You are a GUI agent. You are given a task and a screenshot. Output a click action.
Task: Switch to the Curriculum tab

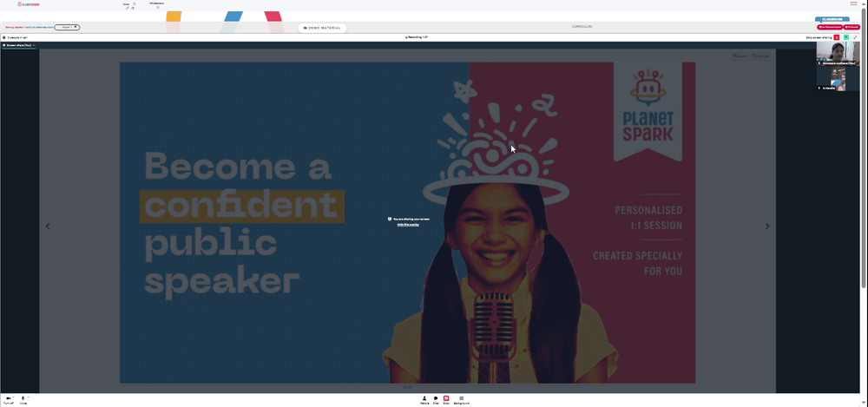tap(582, 27)
